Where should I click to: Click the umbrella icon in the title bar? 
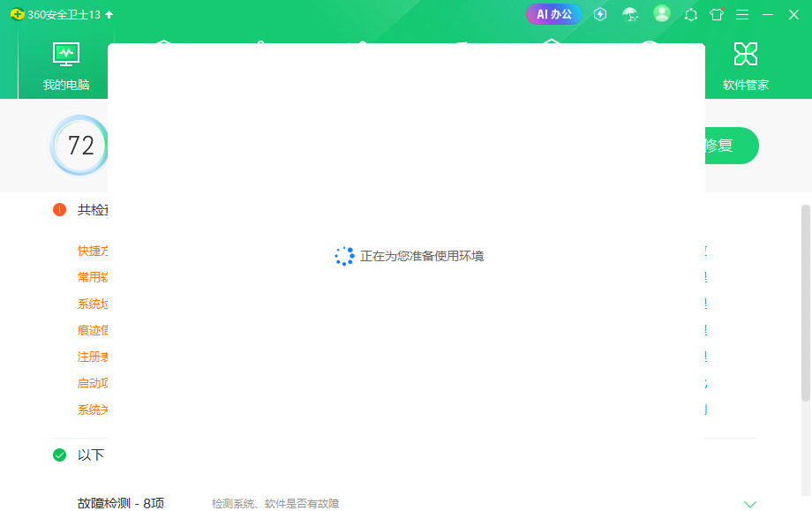pyautogui.click(x=629, y=14)
